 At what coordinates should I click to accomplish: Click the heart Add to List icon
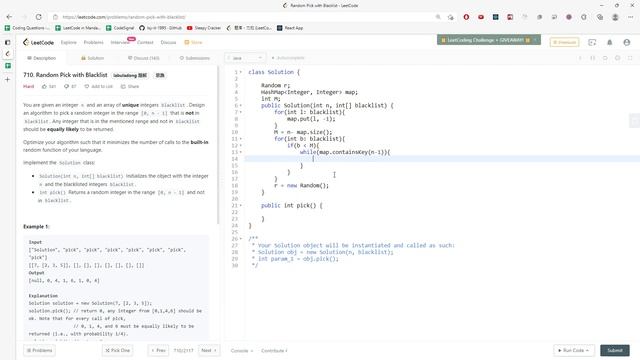pyautogui.click(x=87, y=87)
